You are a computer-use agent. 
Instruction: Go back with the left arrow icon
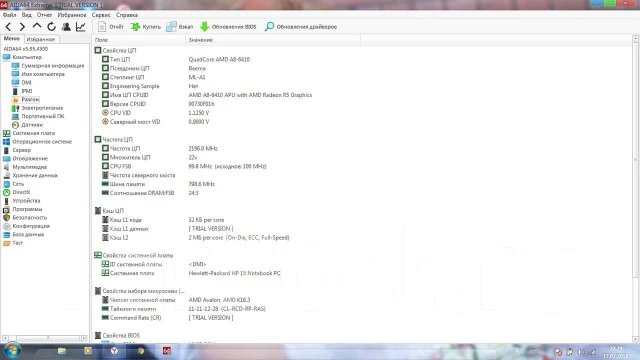click(8, 27)
